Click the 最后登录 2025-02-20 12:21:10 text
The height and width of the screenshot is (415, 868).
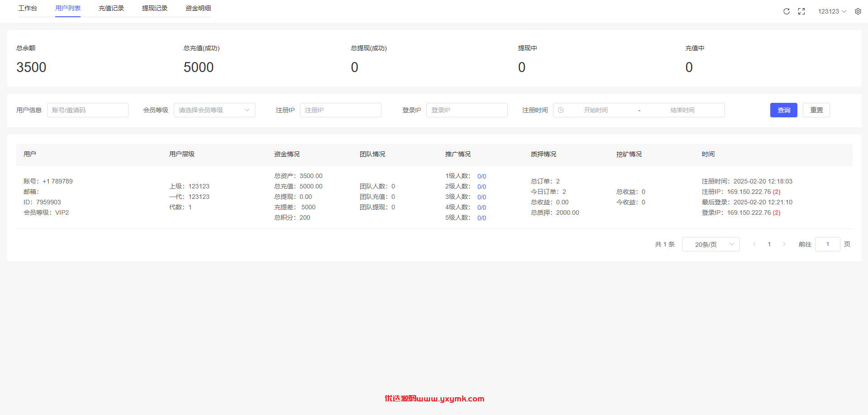point(747,202)
